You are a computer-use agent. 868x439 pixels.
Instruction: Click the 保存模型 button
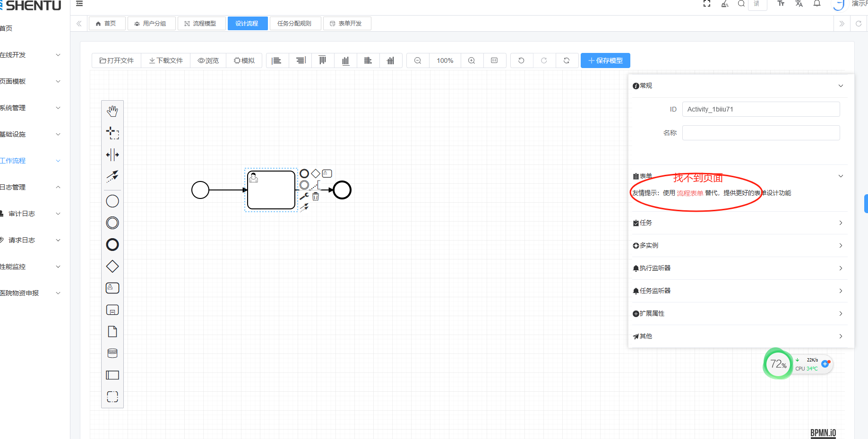[x=605, y=60]
